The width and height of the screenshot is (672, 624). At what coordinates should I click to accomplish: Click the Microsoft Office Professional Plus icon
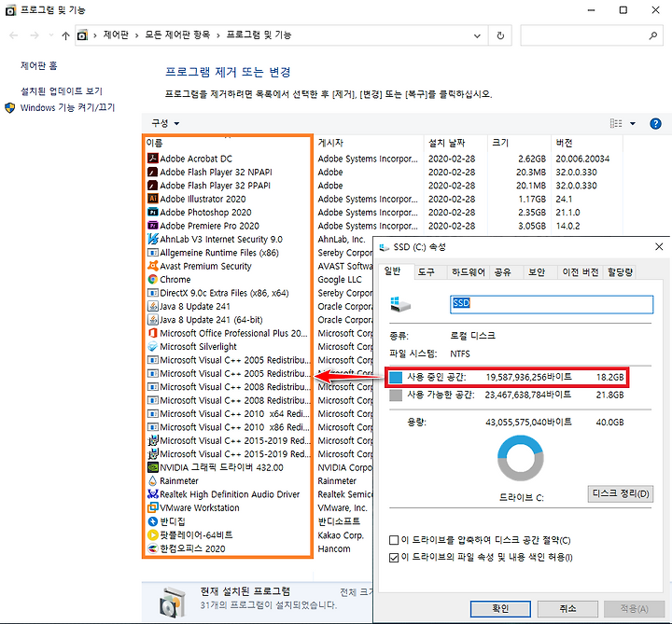point(152,333)
